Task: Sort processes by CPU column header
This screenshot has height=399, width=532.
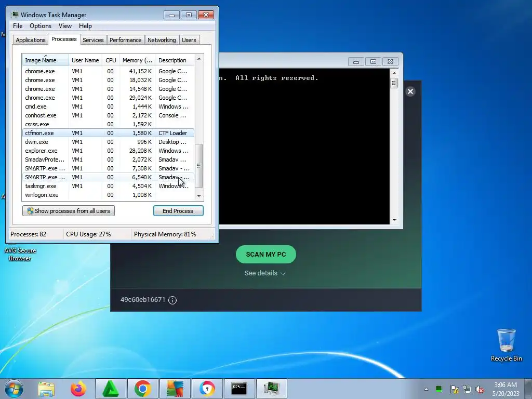Action: pos(111,60)
